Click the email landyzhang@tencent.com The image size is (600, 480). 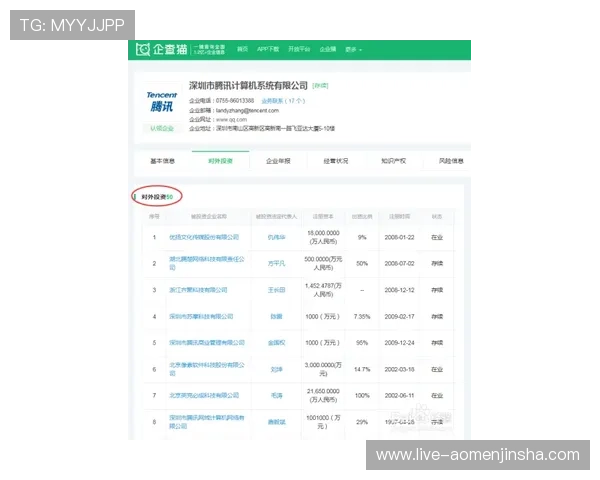tap(247, 111)
